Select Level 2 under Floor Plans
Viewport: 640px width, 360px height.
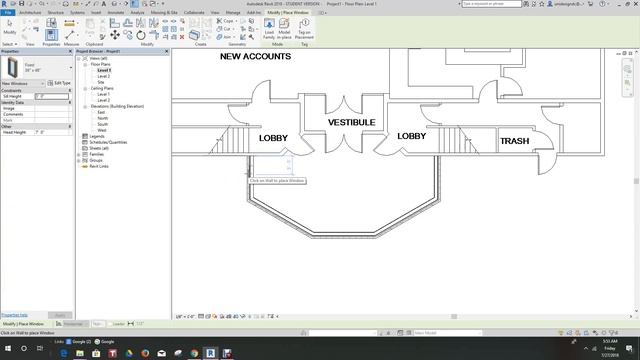pyautogui.click(x=104, y=76)
